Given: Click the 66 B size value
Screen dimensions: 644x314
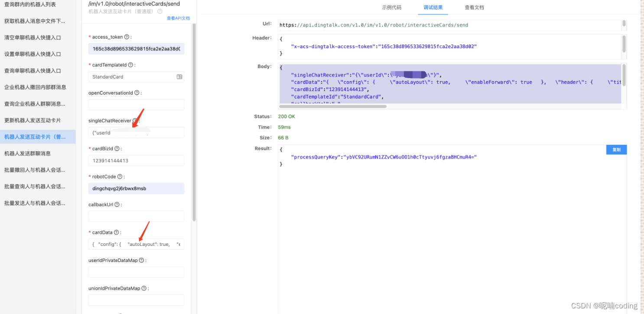Looking at the screenshot, I should point(283,138).
